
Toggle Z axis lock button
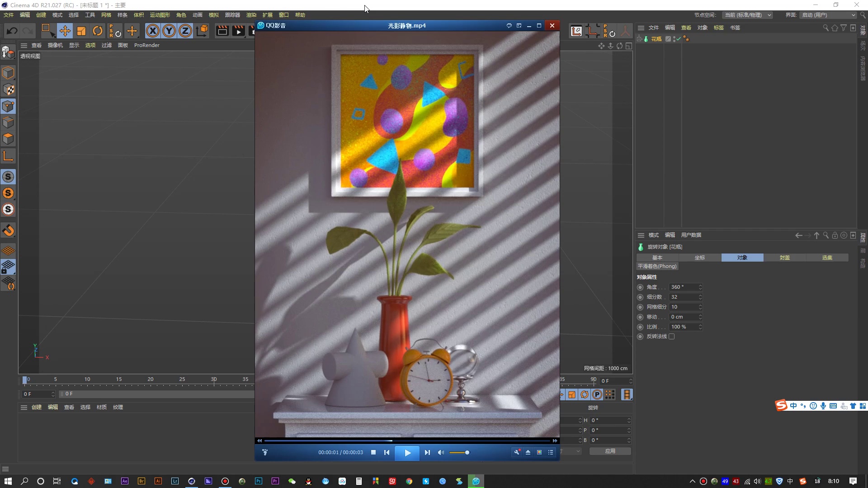pos(185,31)
